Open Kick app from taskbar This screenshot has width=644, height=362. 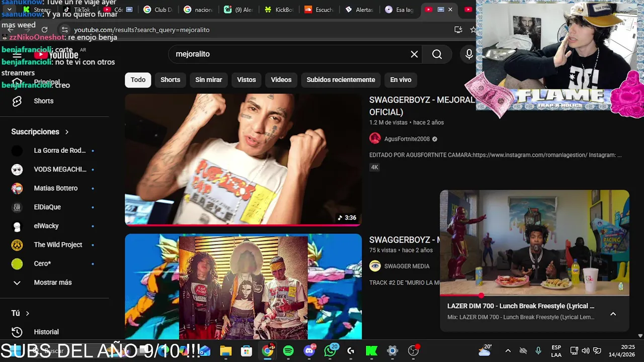371,351
